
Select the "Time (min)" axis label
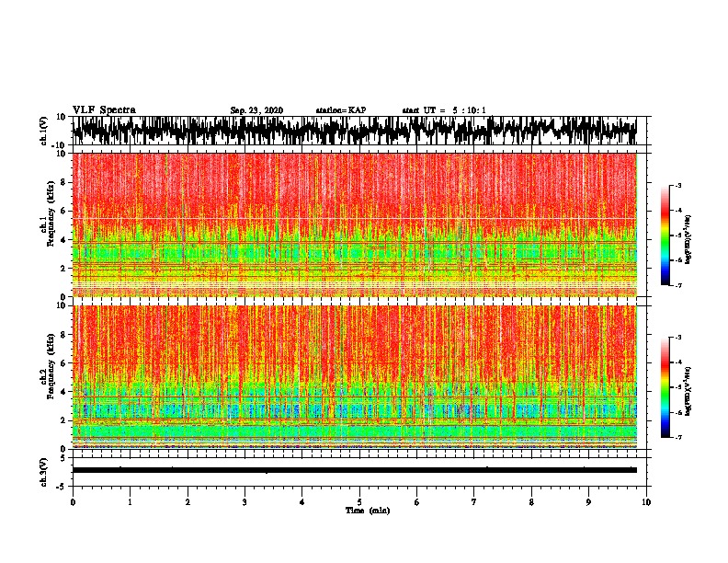[x=368, y=511]
